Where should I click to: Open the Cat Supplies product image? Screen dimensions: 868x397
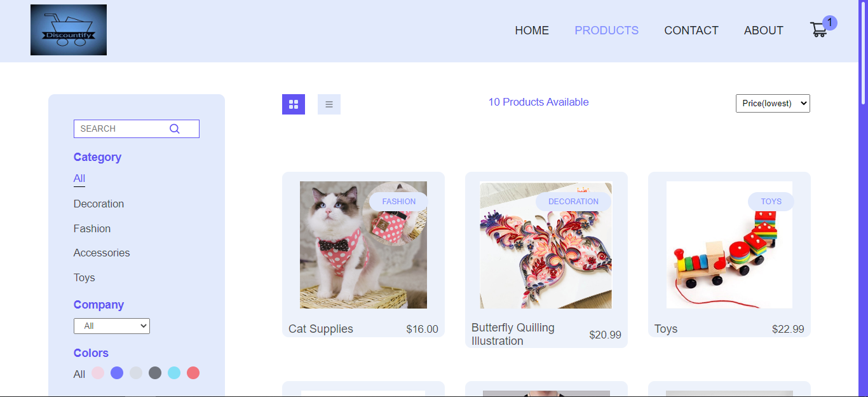point(363,245)
